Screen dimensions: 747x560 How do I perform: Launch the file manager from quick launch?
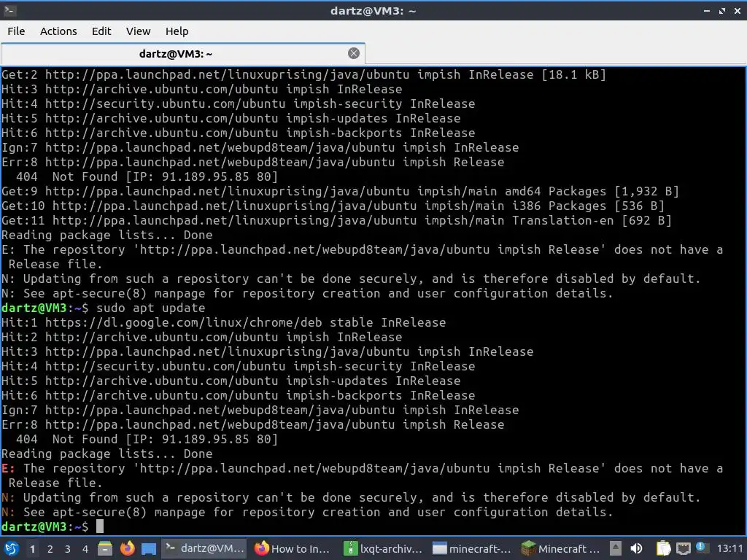(x=105, y=548)
